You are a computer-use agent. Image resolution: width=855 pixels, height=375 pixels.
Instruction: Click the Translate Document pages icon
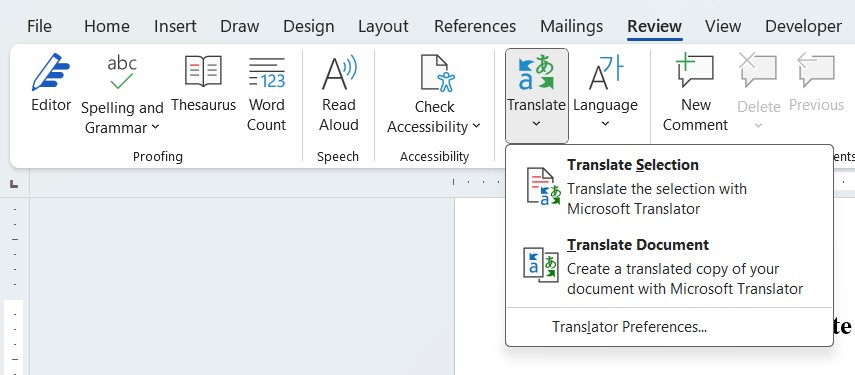541,264
